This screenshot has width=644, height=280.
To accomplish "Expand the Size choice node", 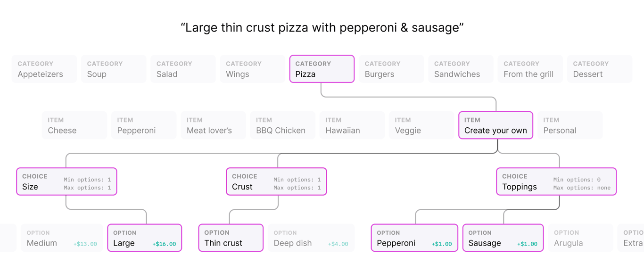I will [66, 181].
